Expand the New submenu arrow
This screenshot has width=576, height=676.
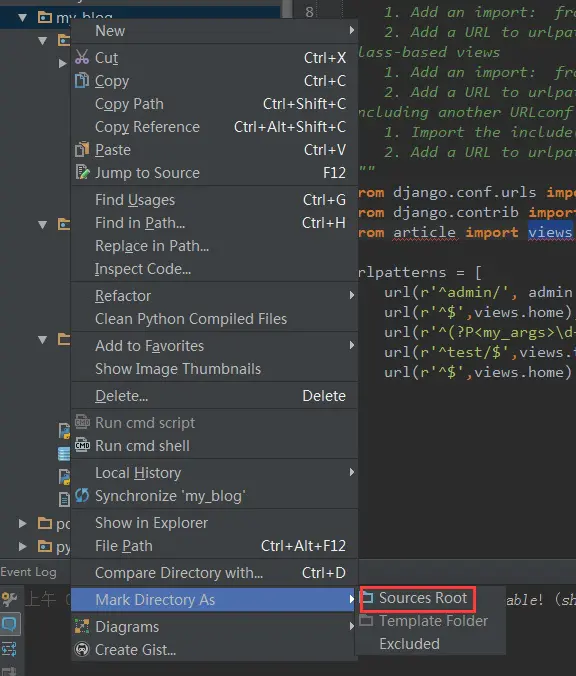coord(352,30)
